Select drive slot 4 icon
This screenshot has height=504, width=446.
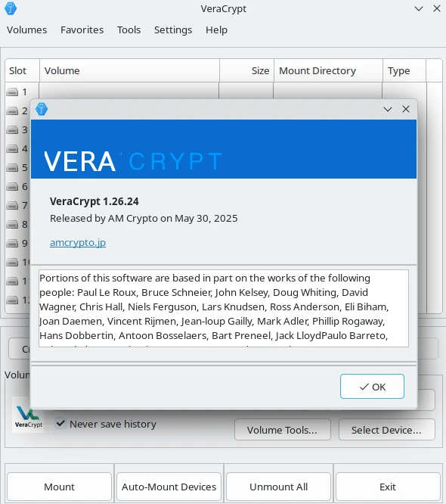coord(12,149)
